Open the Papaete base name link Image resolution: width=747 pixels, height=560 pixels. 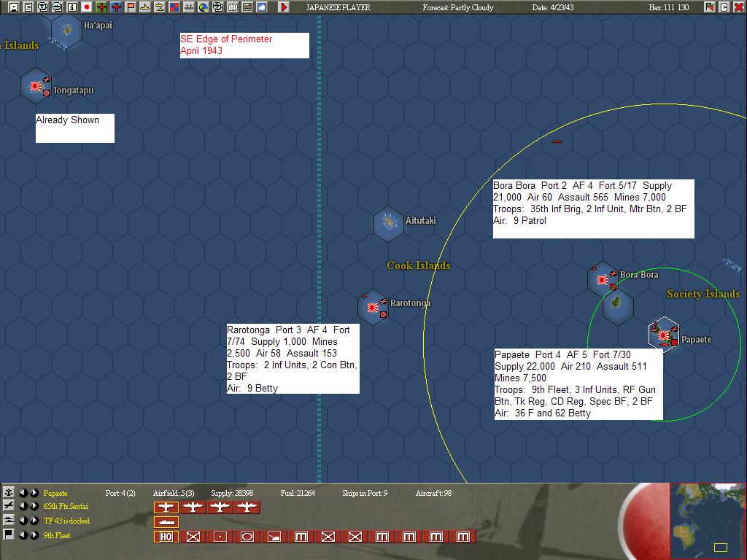[x=55, y=493]
